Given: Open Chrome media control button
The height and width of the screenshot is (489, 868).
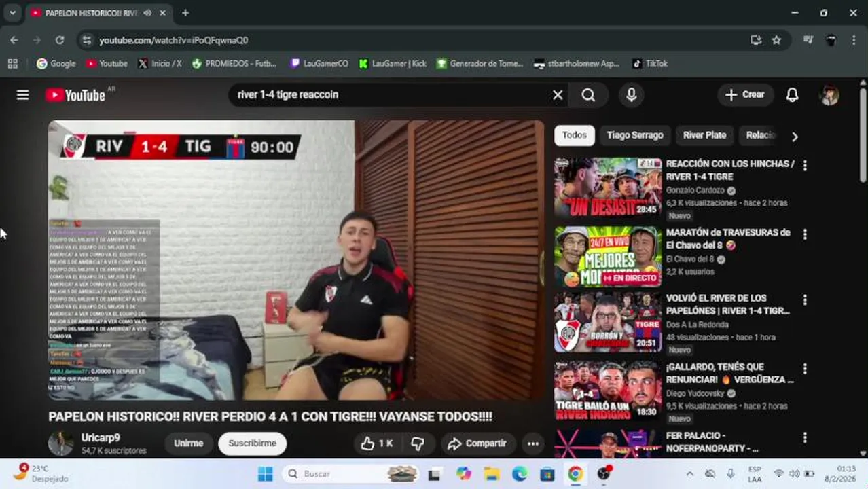Looking at the screenshot, I should point(808,40).
